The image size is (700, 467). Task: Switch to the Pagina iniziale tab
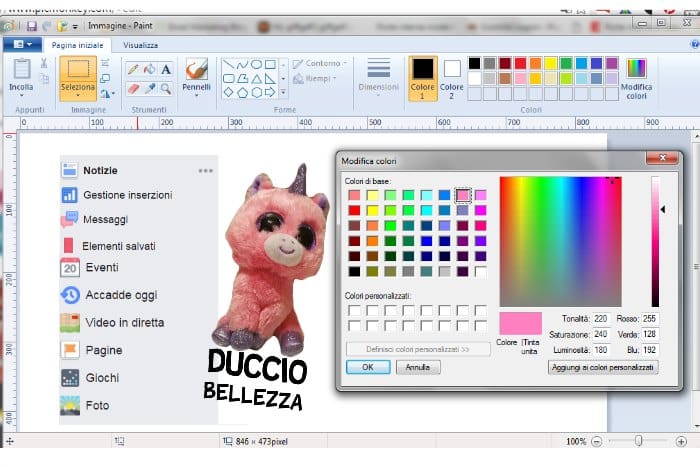pyautogui.click(x=77, y=45)
